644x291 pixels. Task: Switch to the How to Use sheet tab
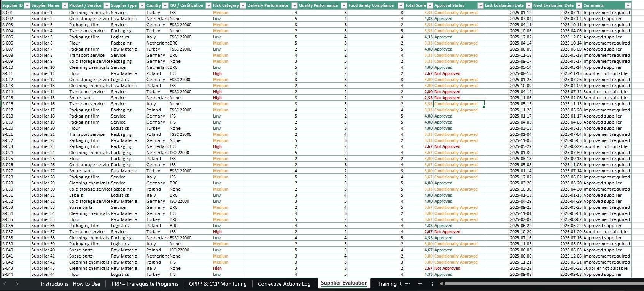point(86,284)
